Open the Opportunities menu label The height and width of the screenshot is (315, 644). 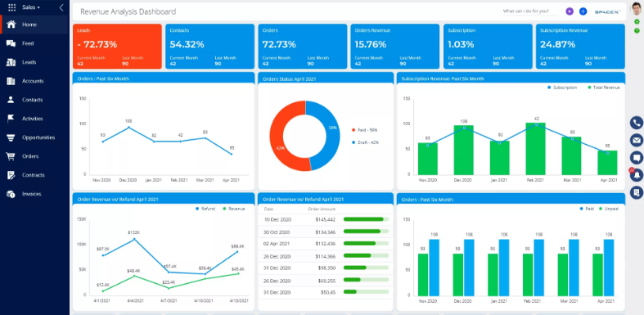38,137
